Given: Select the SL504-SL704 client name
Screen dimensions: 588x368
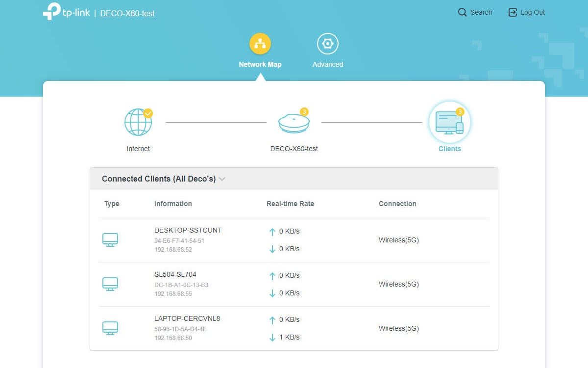Looking at the screenshot, I should coord(175,274).
